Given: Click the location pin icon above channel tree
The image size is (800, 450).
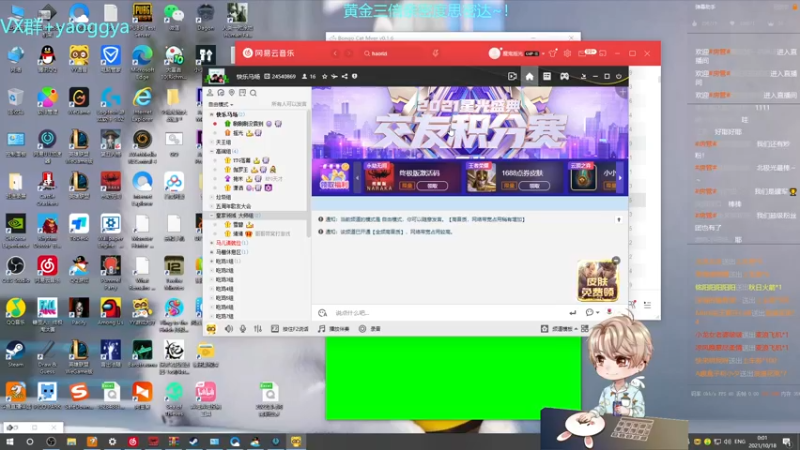Looking at the screenshot, I should point(232,93).
